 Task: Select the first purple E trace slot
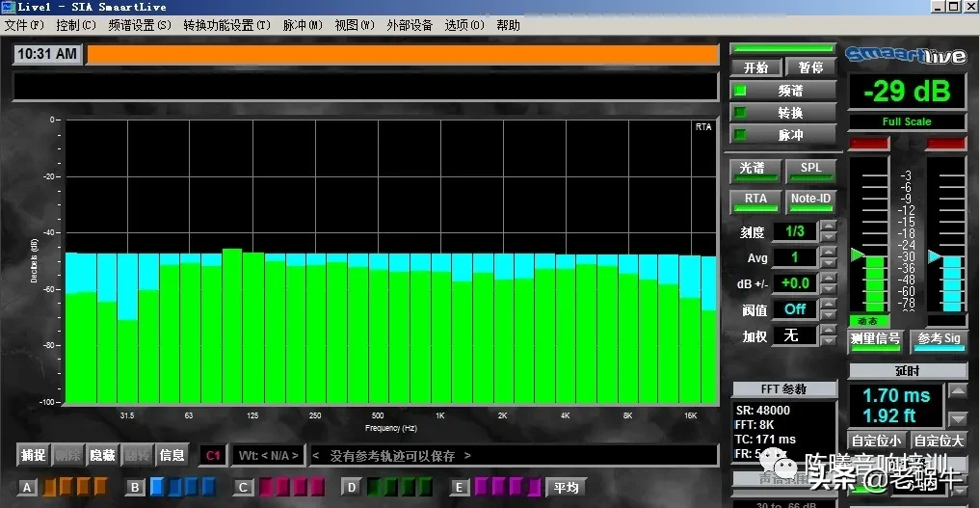pos(482,487)
